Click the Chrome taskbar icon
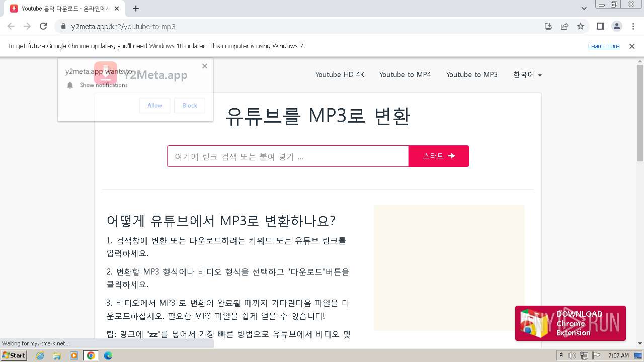The image size is (644, 362). pos(91,355)
